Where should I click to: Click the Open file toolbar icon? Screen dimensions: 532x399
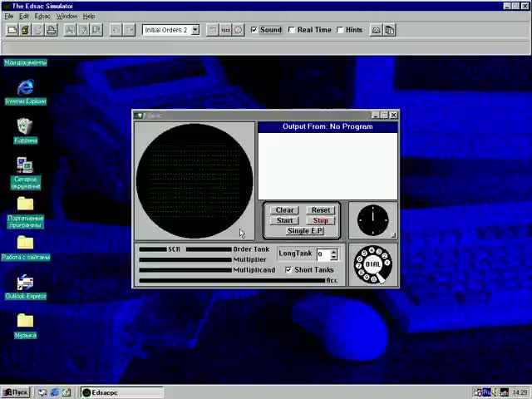tap(25, 30)
